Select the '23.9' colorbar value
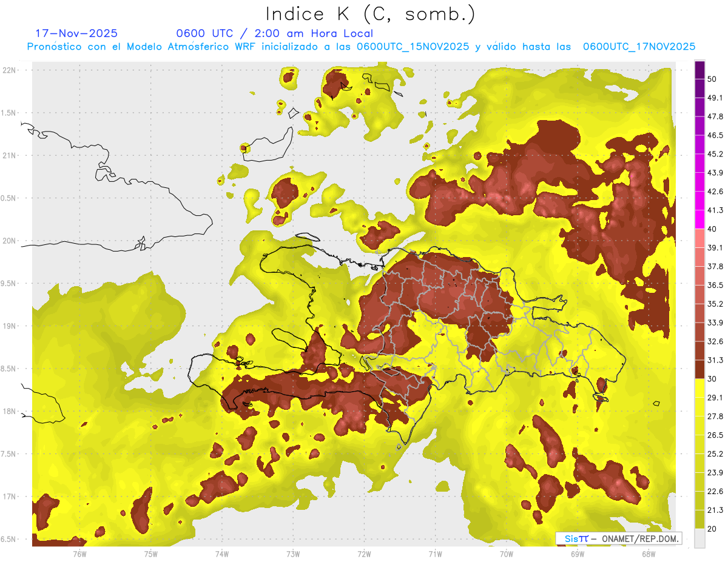The width and height of the screenshot is (728, 562). pos(715,473)
